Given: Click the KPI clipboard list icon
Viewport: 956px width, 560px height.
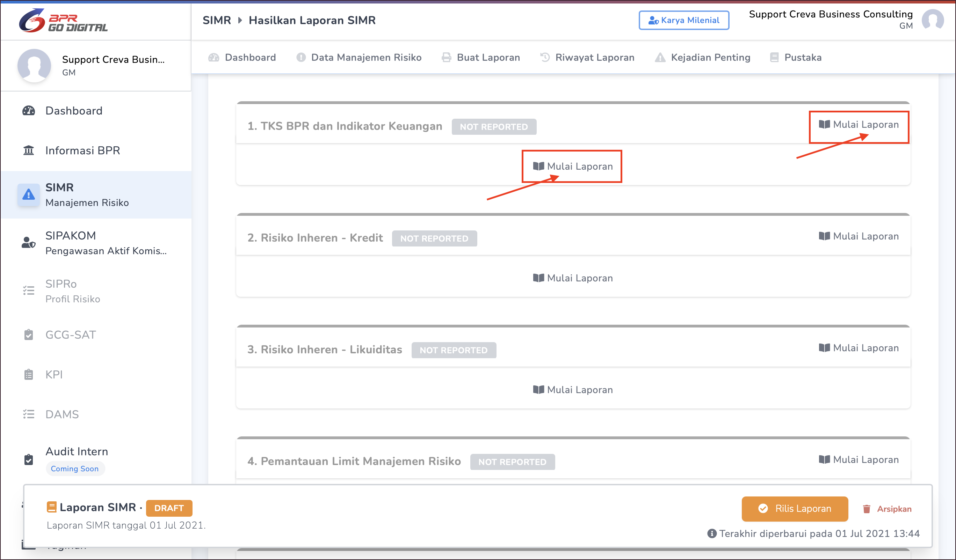Looking at the screenshot, I should [28, 375].
